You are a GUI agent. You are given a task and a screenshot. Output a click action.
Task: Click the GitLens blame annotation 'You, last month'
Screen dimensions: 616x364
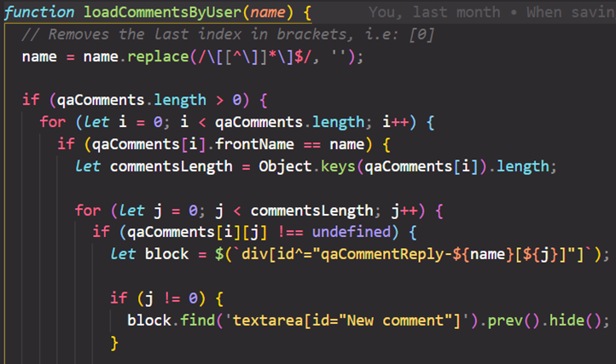[x=434, y=12]
